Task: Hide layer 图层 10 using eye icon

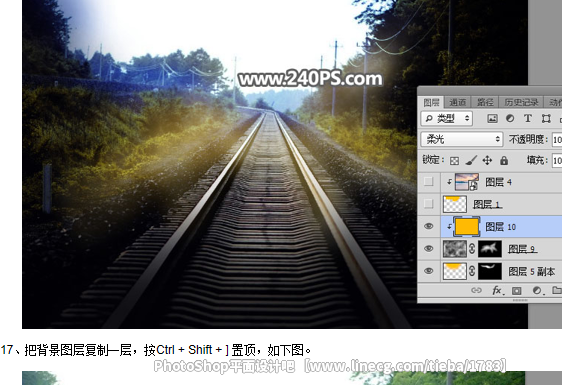Action: click(x=429, y=226)
